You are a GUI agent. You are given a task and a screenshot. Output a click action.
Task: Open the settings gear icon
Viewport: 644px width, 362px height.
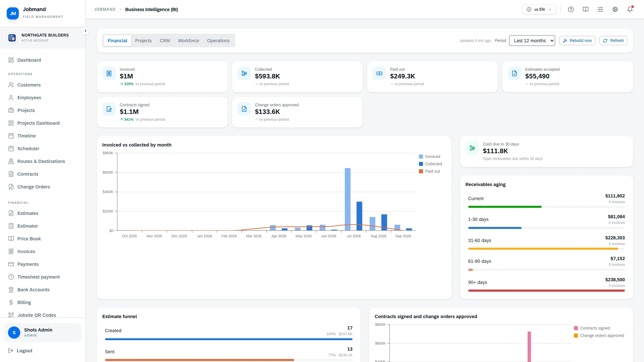(x=615, y=10)
